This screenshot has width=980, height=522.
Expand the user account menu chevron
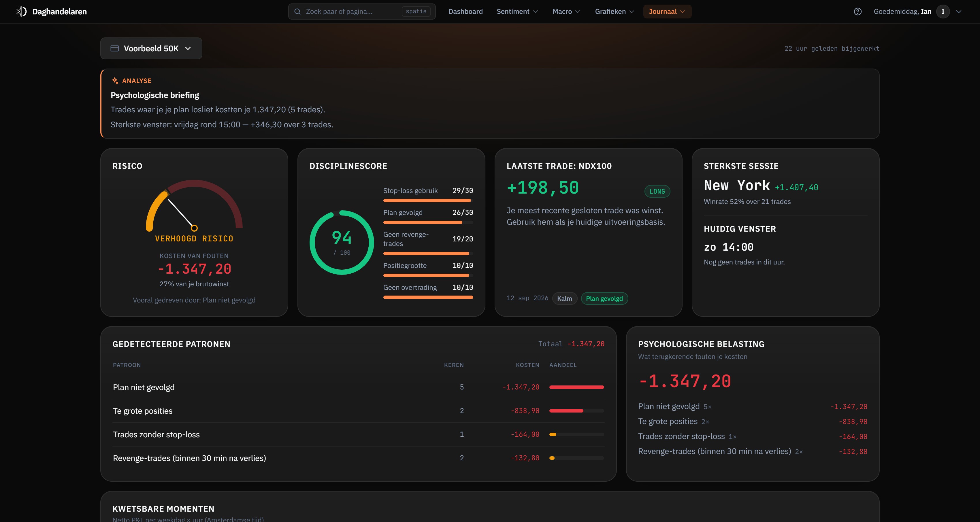coord(959,12)
